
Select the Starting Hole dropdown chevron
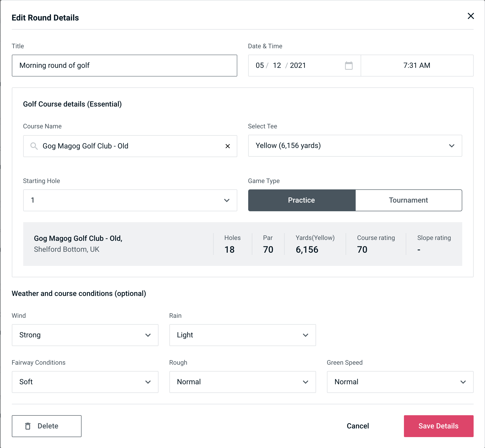coord(227,200)
